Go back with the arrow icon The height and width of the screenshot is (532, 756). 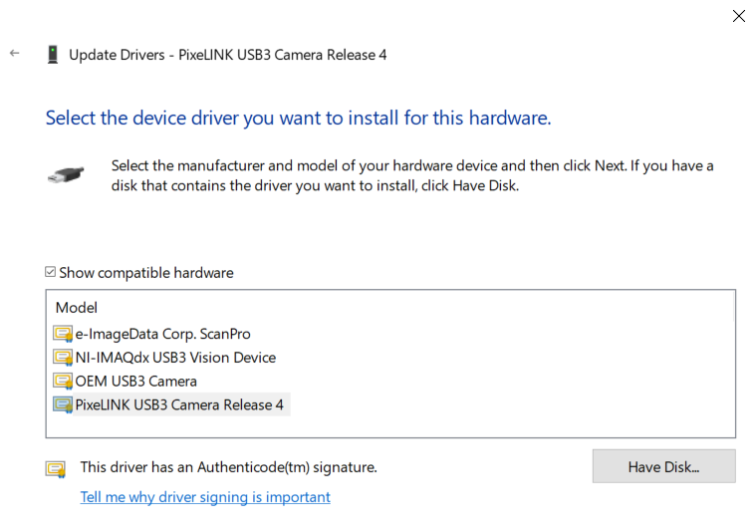(15, 53)
